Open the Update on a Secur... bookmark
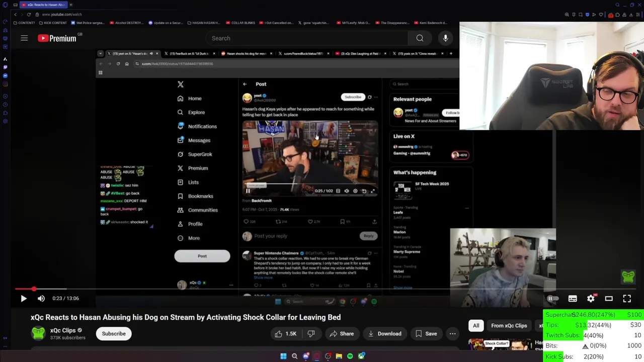Viewport: 644px width, 362px height. coord(166,23)
